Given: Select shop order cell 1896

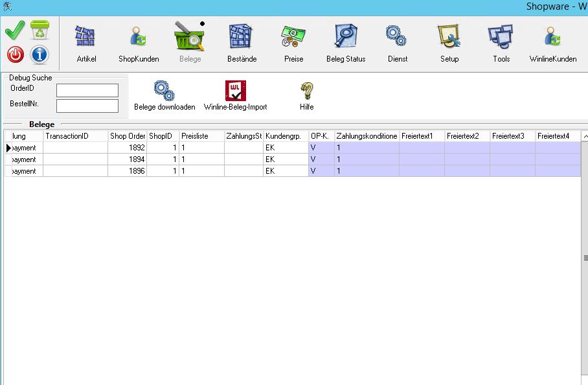Looking at the screenshot, I should [x=127, y=171].
